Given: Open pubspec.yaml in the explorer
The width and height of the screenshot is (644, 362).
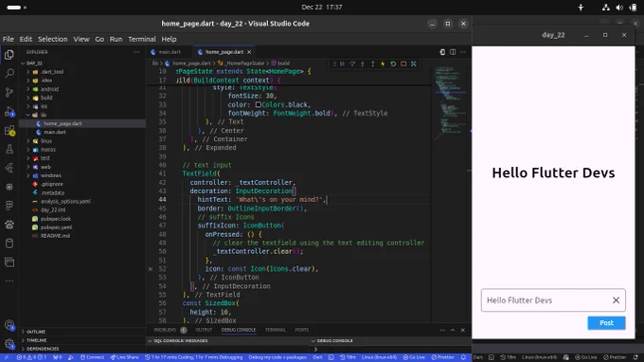Looking at the screenshot, I should click(x=56, y=227).
